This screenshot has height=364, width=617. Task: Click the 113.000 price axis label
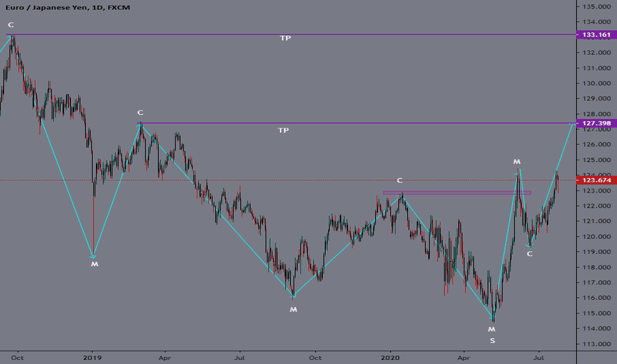point(596,344)
